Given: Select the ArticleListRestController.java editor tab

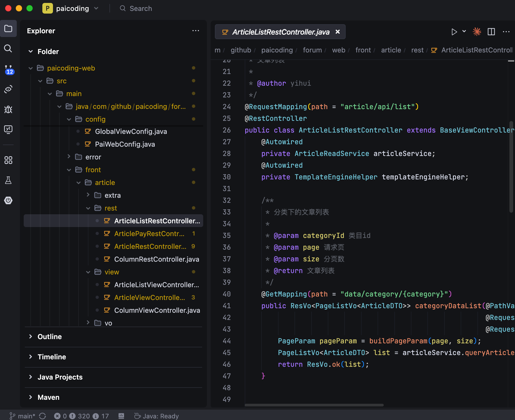Looking at the screenshot, I should coord(280,32).
